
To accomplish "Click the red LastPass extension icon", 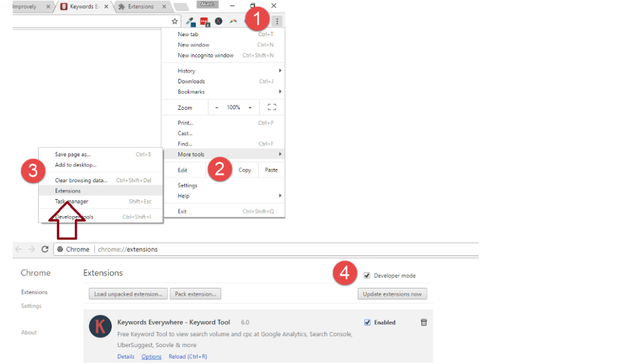I will 204,22.
